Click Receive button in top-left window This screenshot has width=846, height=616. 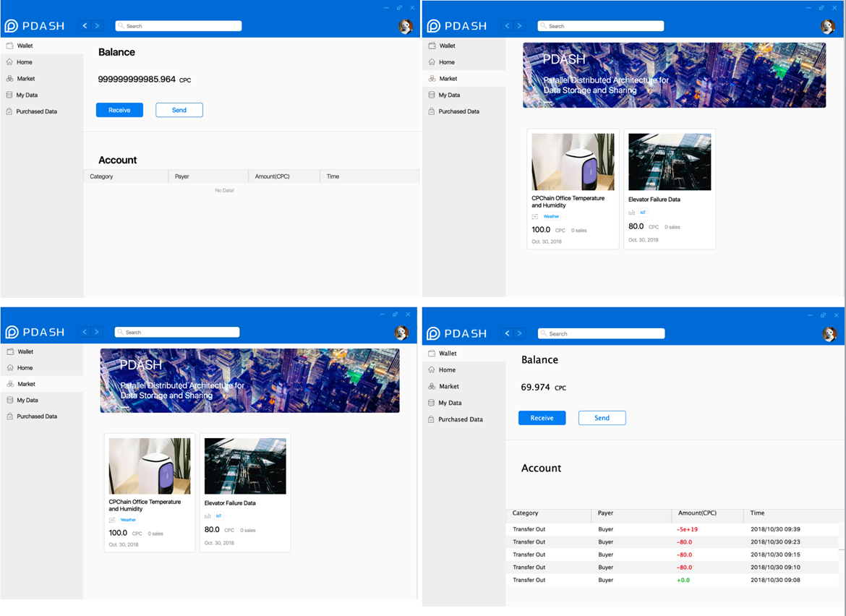click(119, 110)
